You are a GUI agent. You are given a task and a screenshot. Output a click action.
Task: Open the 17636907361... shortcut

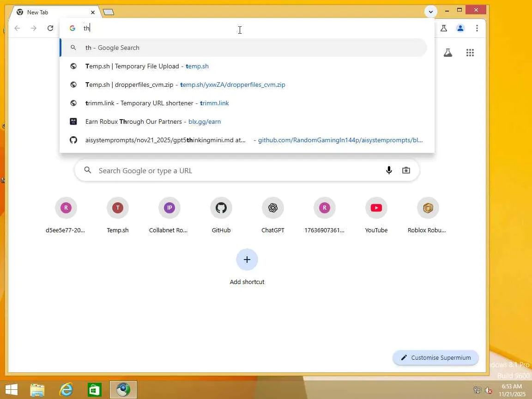pyautogui.click(x=324, y=215)
